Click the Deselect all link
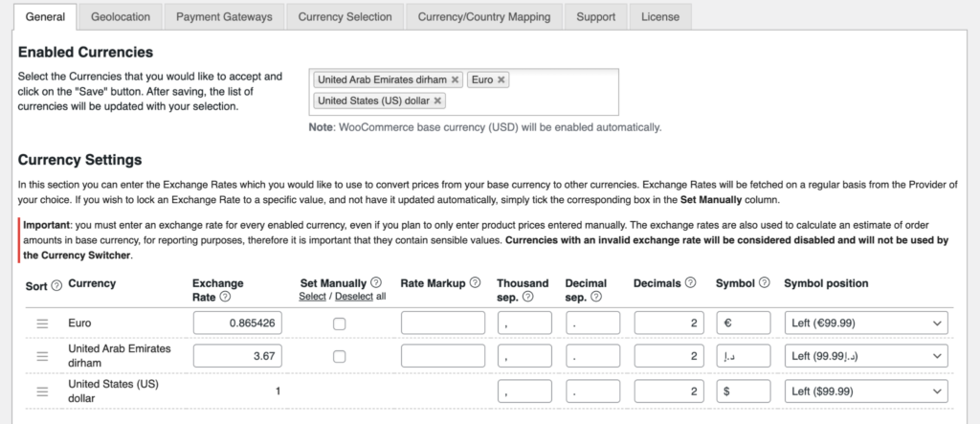 [355, 297]
